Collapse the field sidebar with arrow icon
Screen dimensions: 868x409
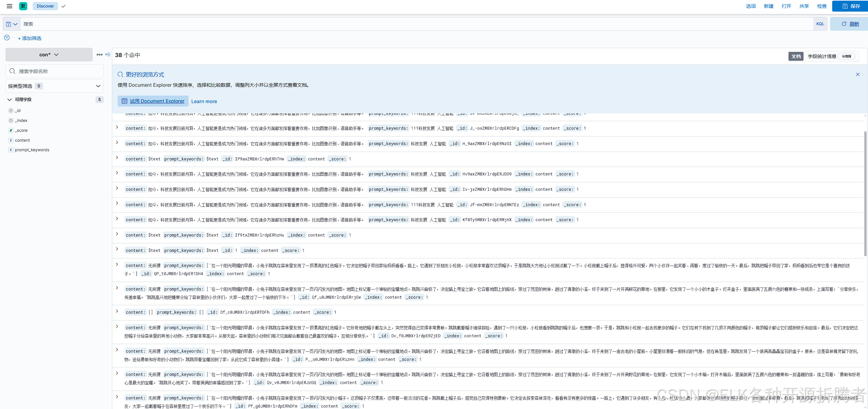click(x=108, y=55)
